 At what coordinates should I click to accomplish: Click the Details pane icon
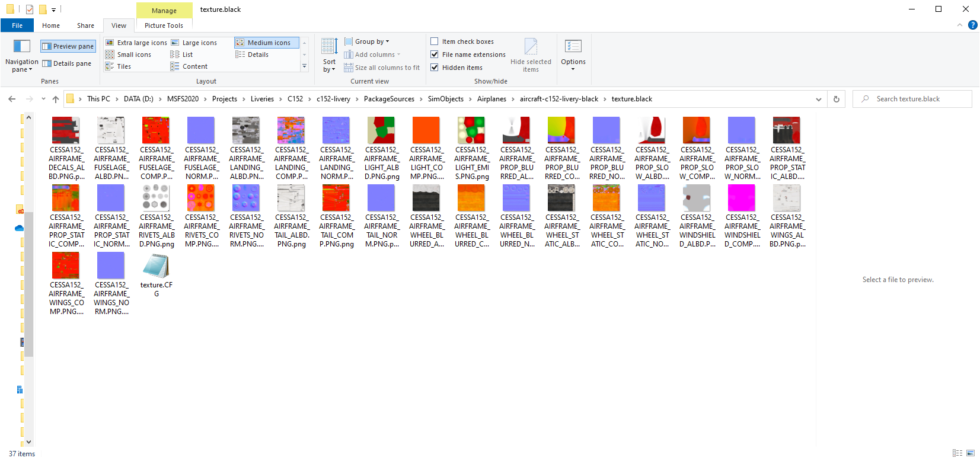point(47,64)
